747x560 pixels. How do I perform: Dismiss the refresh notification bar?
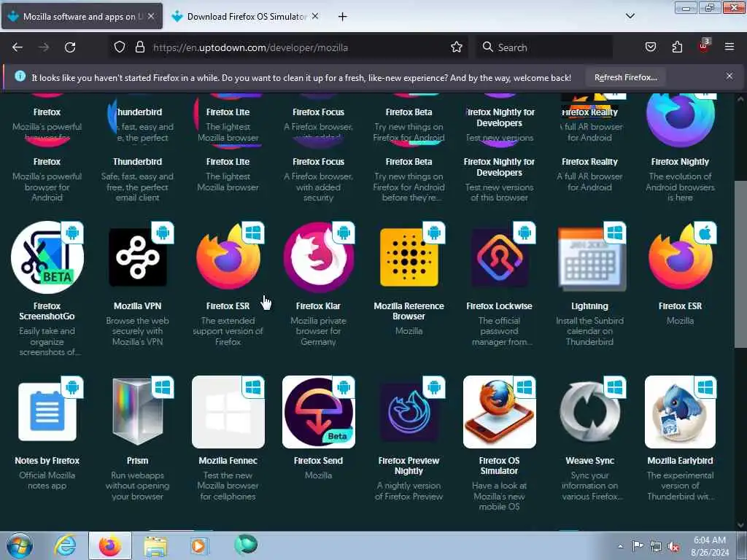tap(729, 76)
